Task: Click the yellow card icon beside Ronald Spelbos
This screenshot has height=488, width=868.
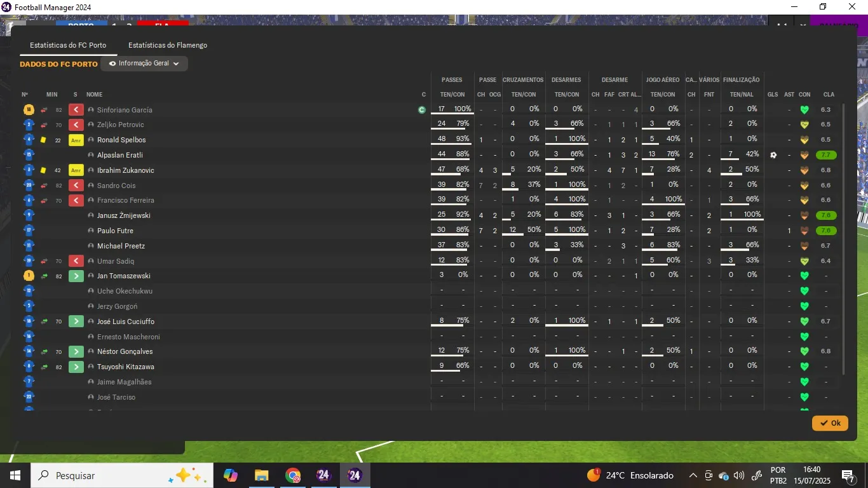Action: click(43, 140)
